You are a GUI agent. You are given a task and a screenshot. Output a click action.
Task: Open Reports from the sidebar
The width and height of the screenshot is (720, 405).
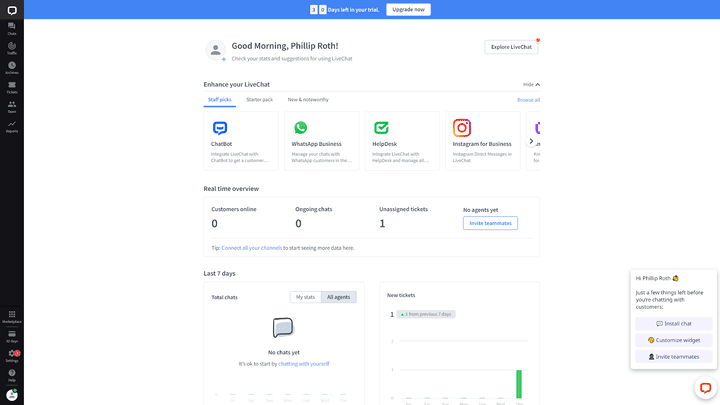12,126
